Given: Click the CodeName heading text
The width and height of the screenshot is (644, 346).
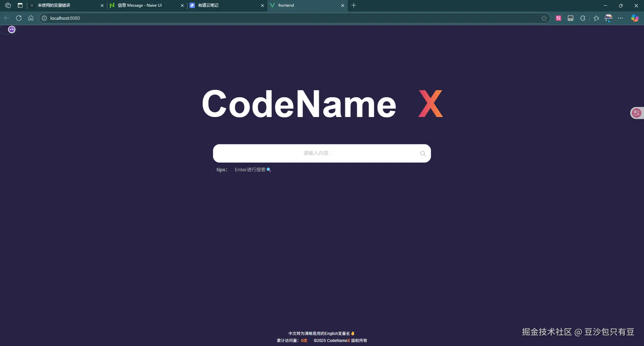Looking at the screenshot, I should (x=299, y=104).
